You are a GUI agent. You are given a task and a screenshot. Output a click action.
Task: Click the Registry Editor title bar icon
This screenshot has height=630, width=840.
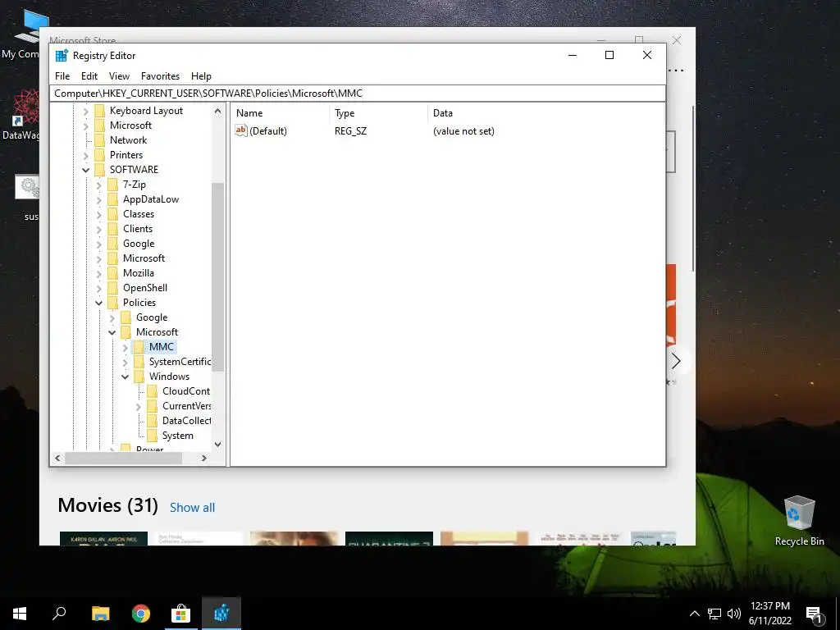tap(62, 56)
